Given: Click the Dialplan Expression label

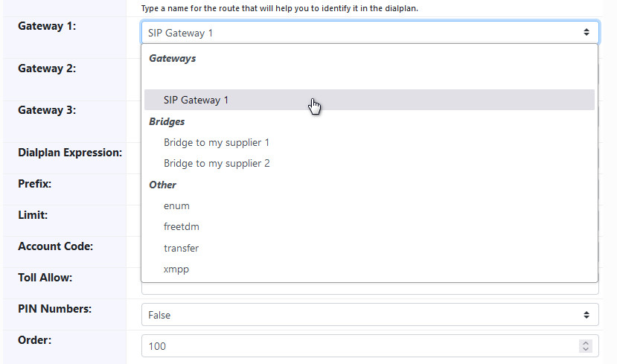Looking at the screenshot, I should [70, 153].
